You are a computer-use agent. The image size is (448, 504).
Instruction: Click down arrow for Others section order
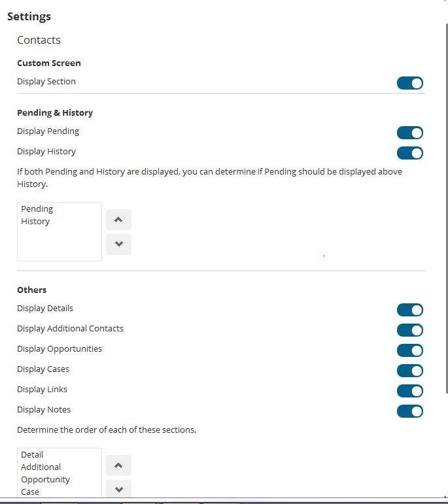[118, 489]
